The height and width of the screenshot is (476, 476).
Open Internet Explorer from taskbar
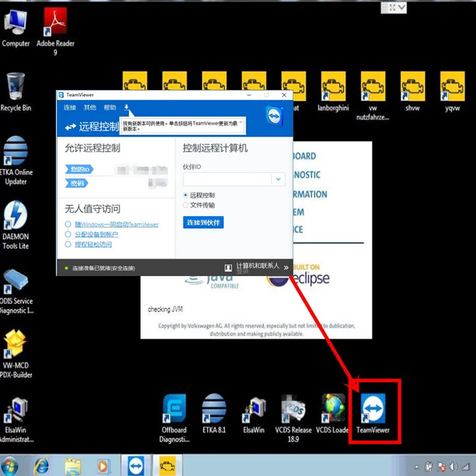(x=42, y=466)
